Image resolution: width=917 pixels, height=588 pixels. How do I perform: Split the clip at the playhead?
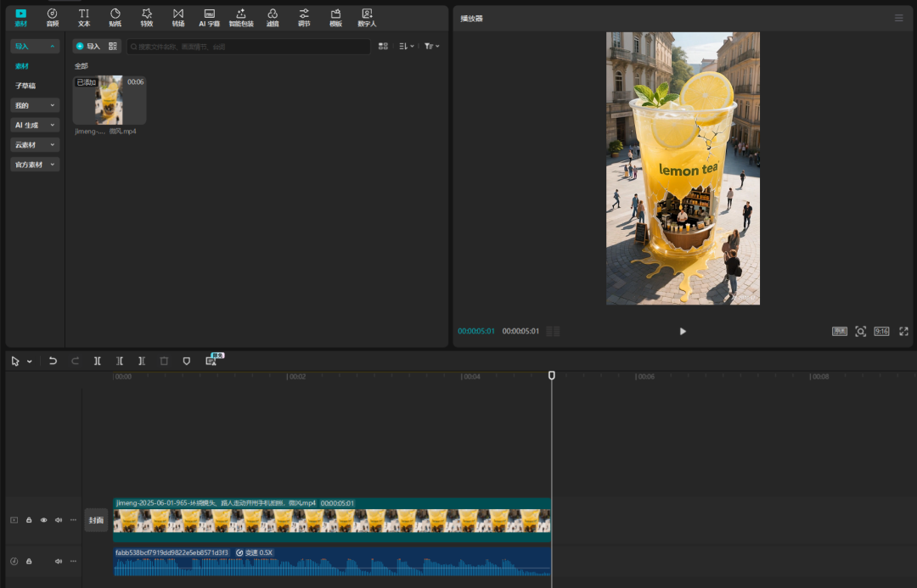[97, 361]
